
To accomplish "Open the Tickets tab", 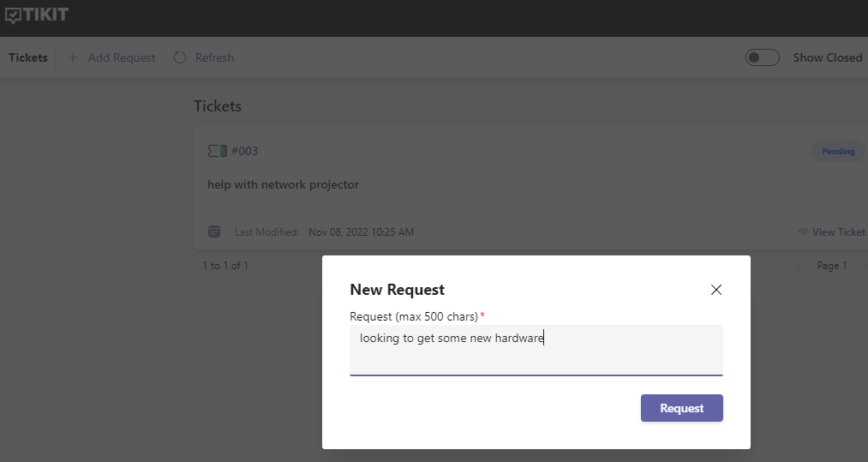I will coord(28,57).
